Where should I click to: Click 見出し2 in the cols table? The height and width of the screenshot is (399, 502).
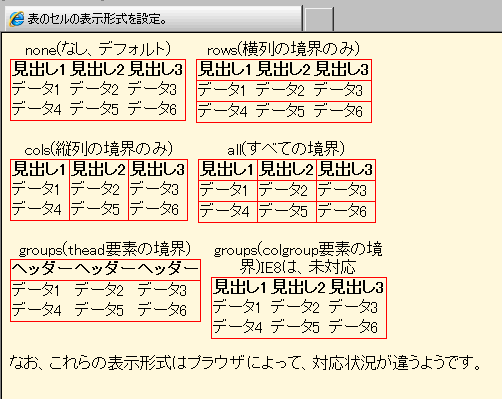click(x=99, y=169)
